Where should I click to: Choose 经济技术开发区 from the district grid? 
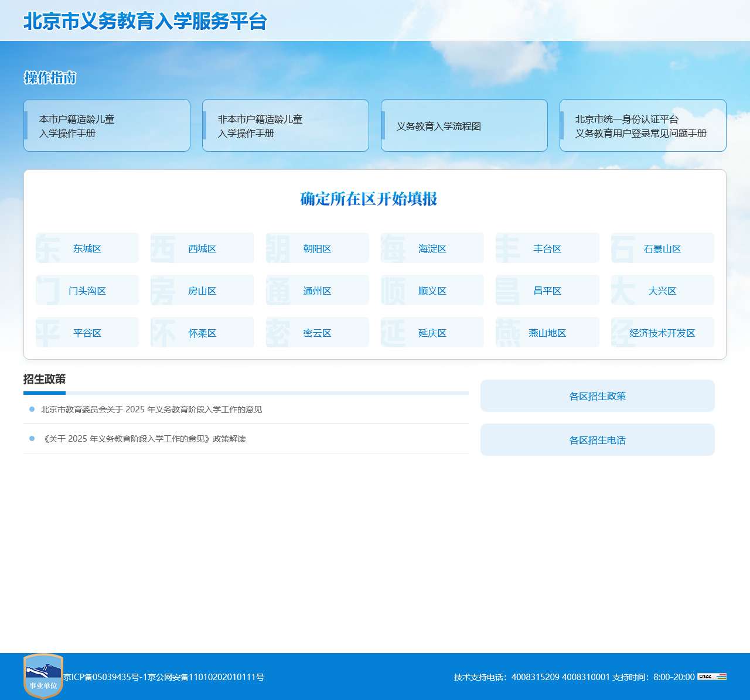662,332
